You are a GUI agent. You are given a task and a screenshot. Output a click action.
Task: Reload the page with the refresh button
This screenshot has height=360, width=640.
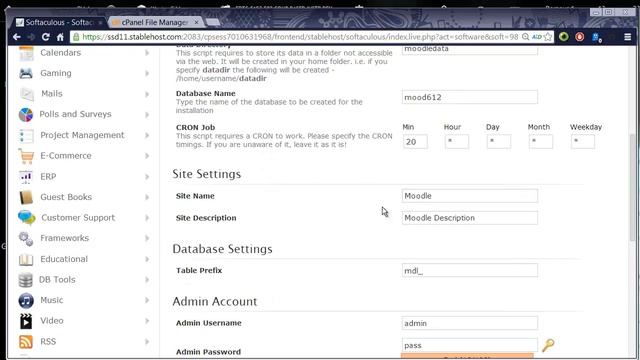click(46, 37)
